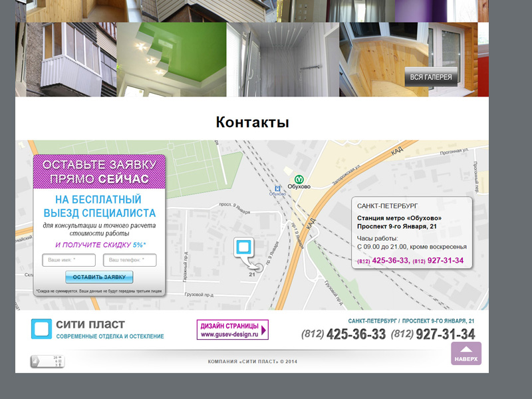The width and height of the screenshot is (532, 399).
Task: Click the Контакты heading
Action: pyautogui.click(x=253, y=122)
